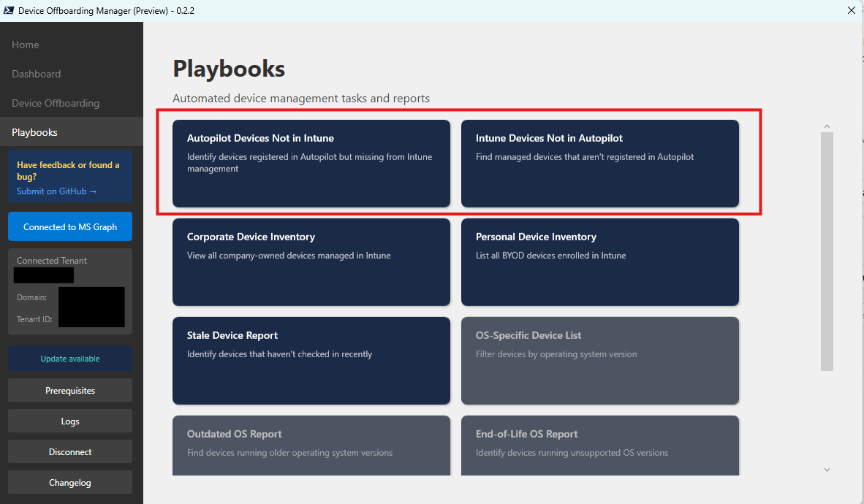The height and width of the screenshot is (504, 864).
Task: Close the Device Offboarding Manager window
Action: (851, 10)
